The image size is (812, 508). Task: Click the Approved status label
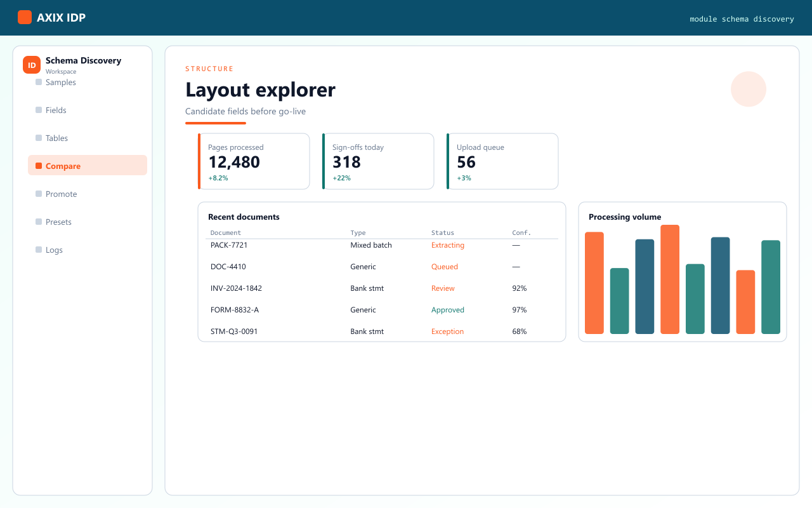(x=448, y=310)
